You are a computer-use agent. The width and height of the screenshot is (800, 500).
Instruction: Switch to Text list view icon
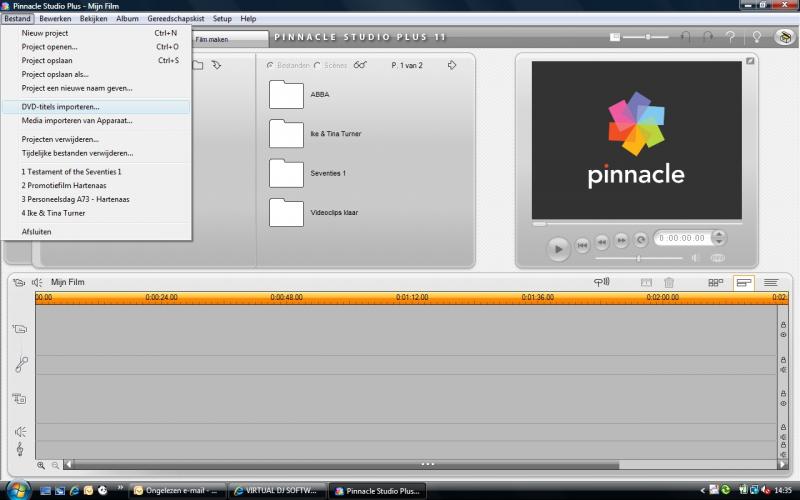771,282
